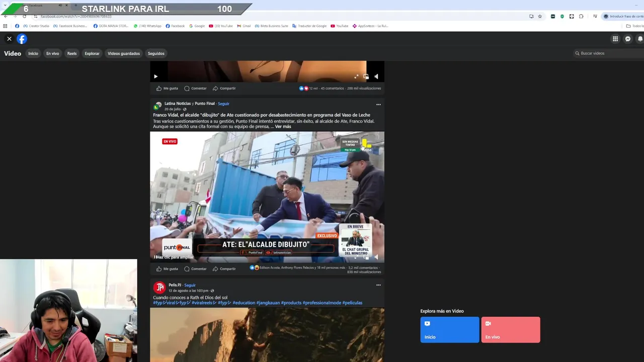This screenshot has width=644, height=362.
Task: Open the Punto Final page link
Action: click(x=205, y=104)
